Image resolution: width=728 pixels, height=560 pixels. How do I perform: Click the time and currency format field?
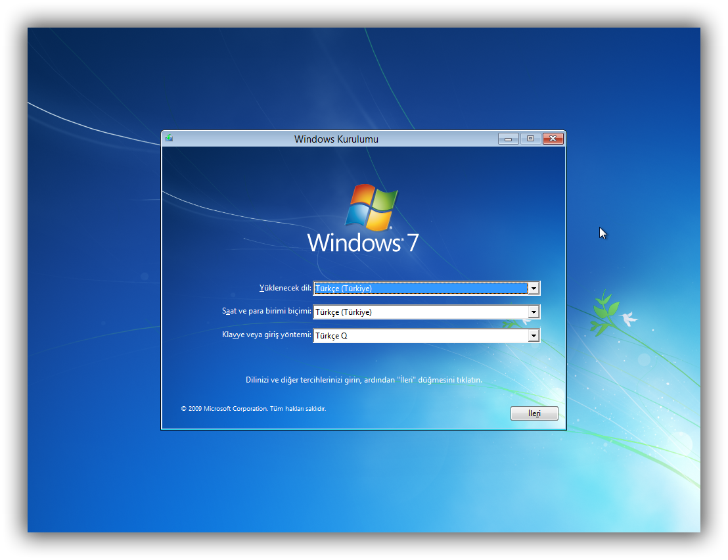click(x=421, y=312)
